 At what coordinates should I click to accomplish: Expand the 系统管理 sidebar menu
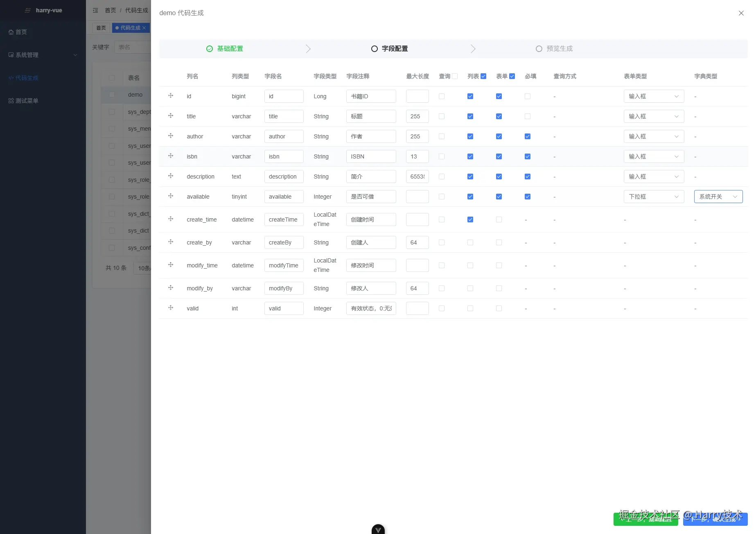43,55
